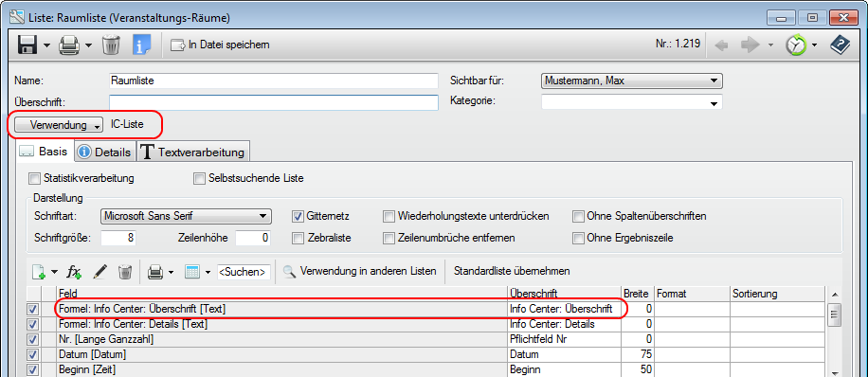Click the add formula fx icon
Screen dimensions: 868x377
tap(74, 272)
